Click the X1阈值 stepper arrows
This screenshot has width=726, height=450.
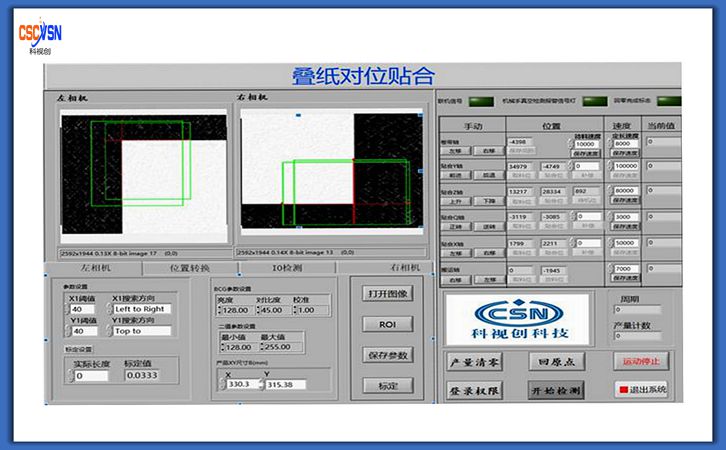tap(67, 310)
